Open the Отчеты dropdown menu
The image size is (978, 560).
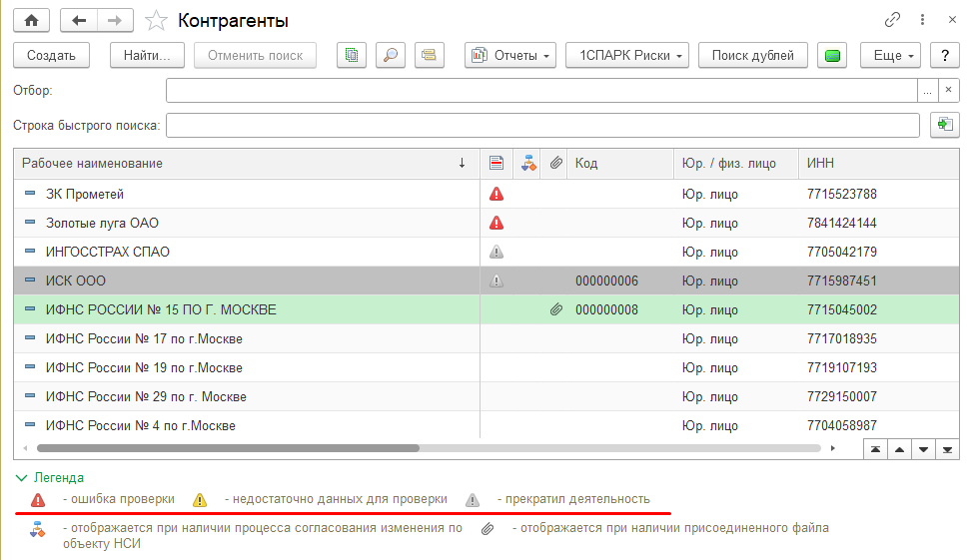510,56
